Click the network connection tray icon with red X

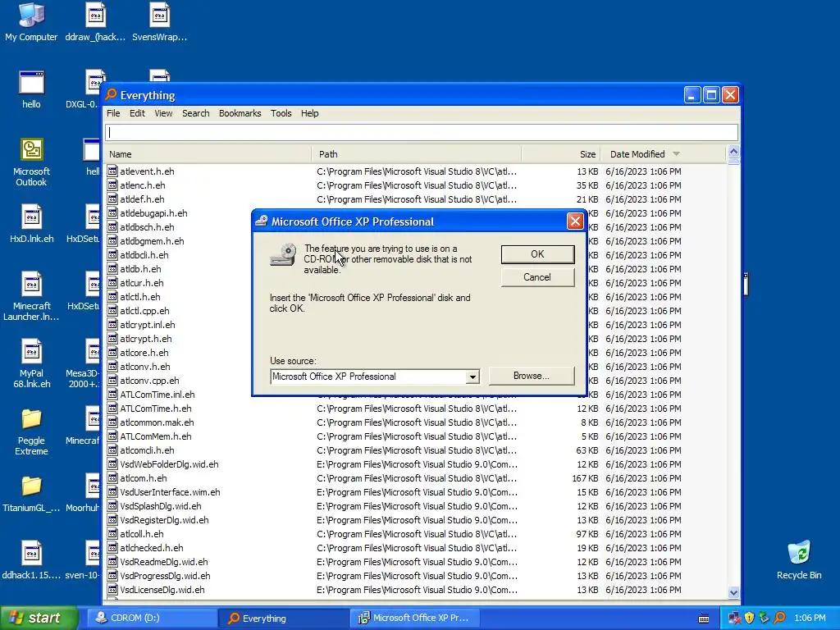[734, 618]
